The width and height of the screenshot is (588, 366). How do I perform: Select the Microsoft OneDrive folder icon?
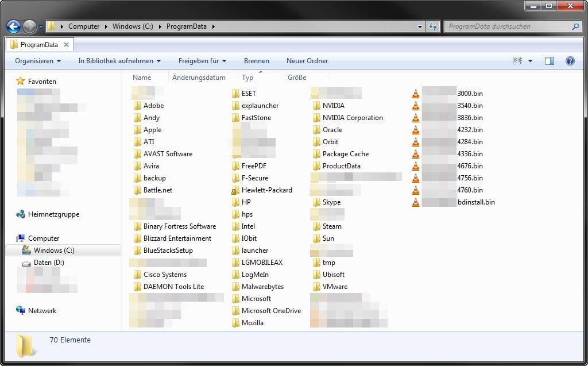click(235, 311)
